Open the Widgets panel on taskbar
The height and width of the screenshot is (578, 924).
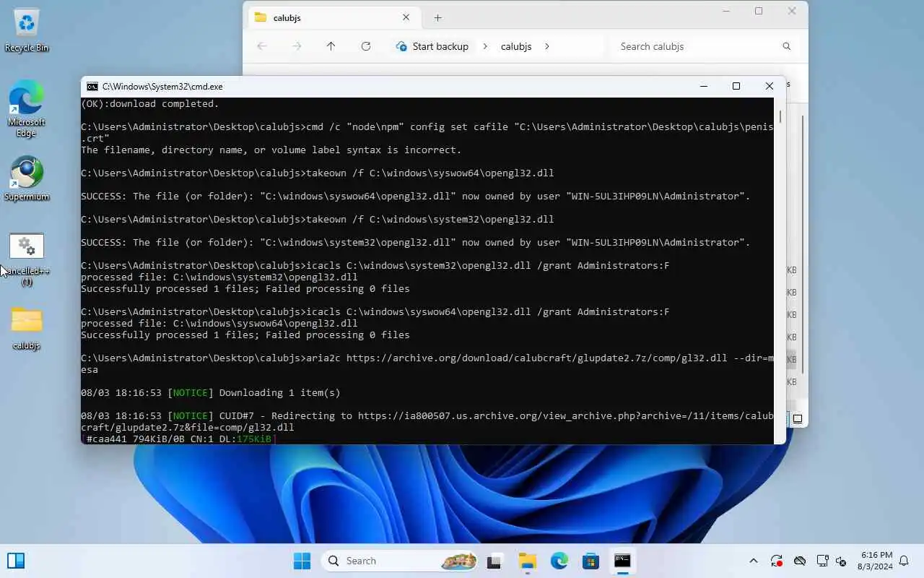tap(16, 561)
